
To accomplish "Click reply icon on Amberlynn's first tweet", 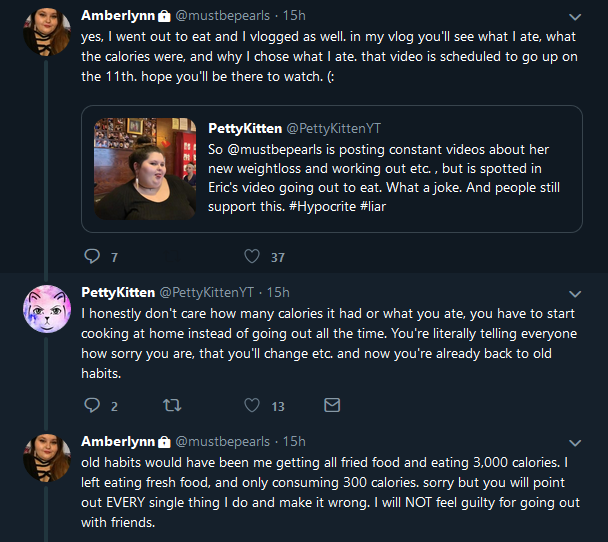I will (x=92, y=256).
